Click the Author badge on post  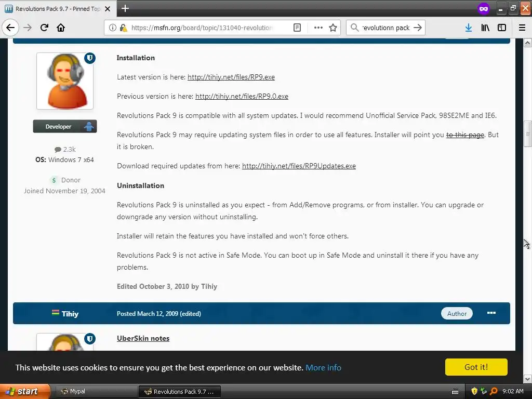(457, 313)
